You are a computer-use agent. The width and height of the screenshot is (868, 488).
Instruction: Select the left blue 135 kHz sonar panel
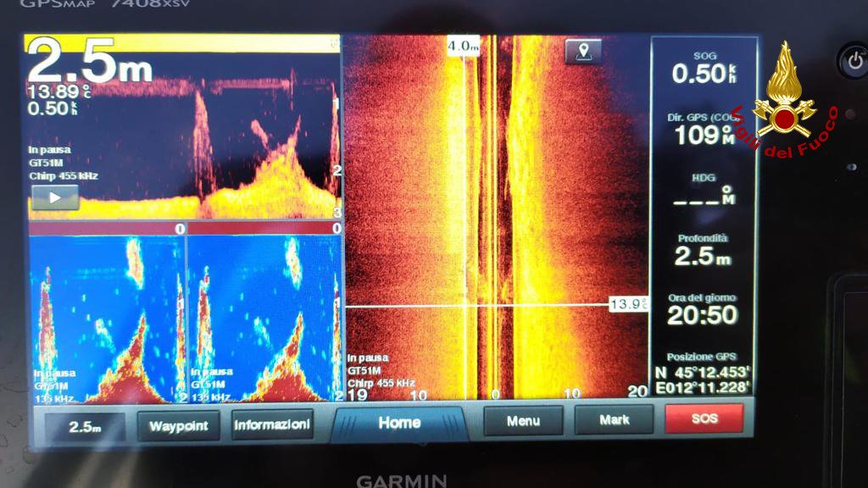(106, 318)
